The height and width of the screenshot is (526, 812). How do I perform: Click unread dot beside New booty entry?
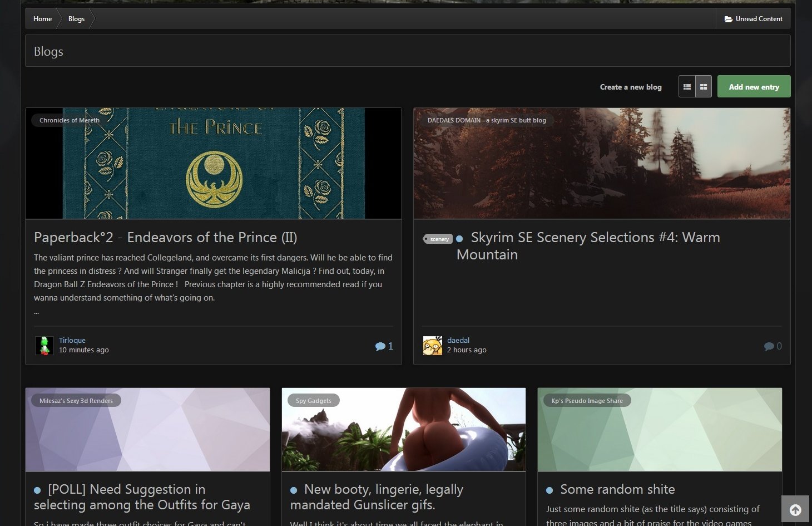click(x=294, y=490)
